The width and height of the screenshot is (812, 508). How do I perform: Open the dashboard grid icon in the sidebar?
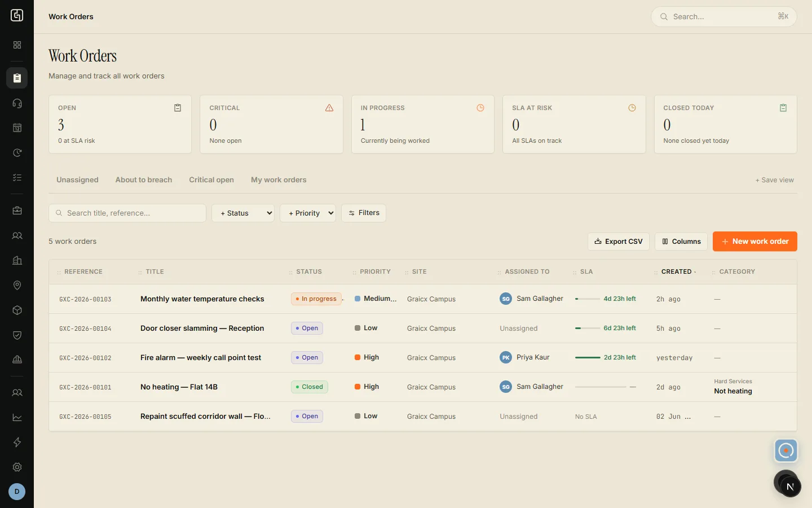(17, 45)
